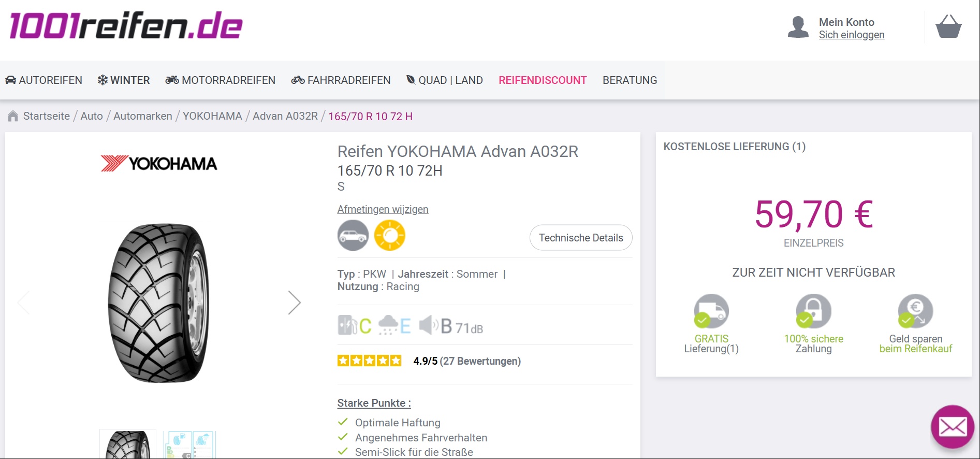Image resolution: width=980 pixels, height=459 pixels.
Task: Go to MOTORRADREIFEN section
Action: point(220,80)
